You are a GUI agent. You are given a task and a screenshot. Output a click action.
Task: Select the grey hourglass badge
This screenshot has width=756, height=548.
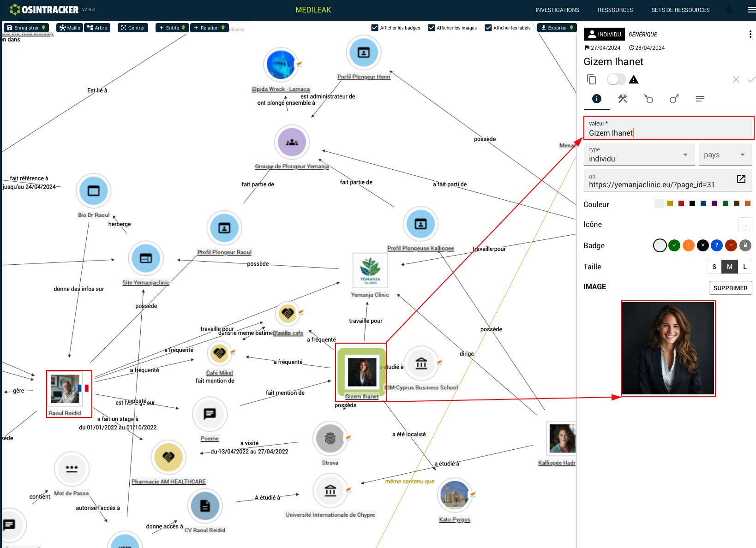745,245
